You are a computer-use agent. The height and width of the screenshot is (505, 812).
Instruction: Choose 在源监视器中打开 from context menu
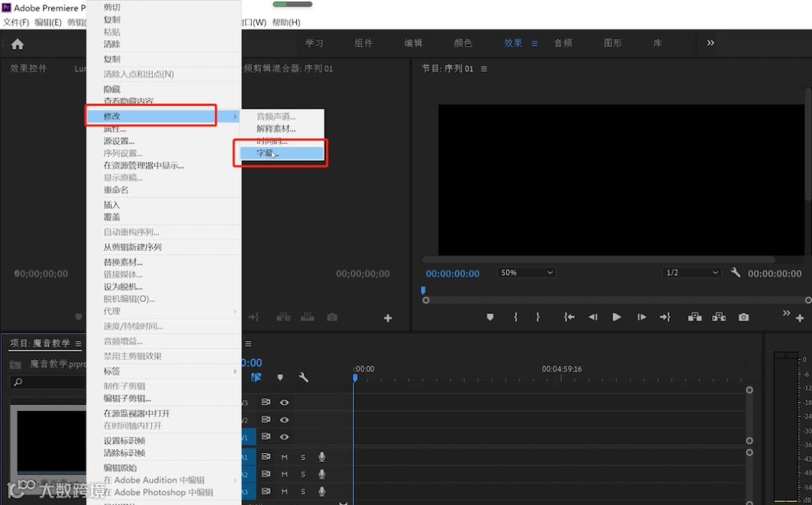pos(137,413)
